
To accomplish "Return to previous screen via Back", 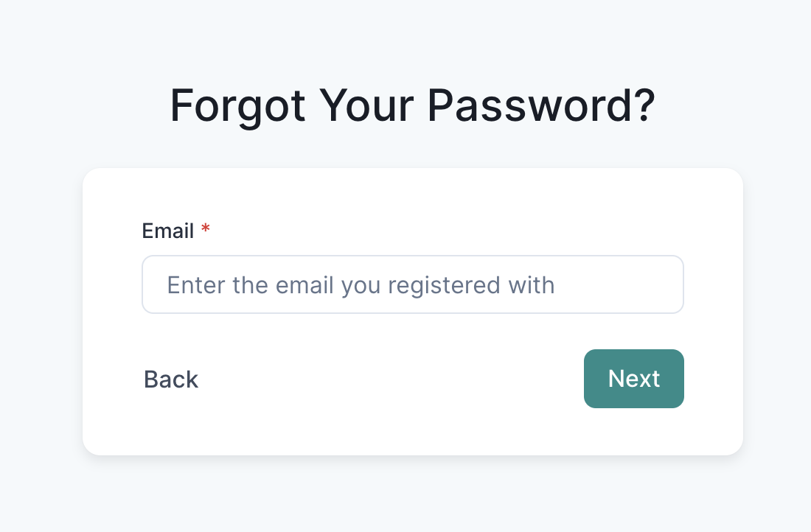I will (170, 379).
